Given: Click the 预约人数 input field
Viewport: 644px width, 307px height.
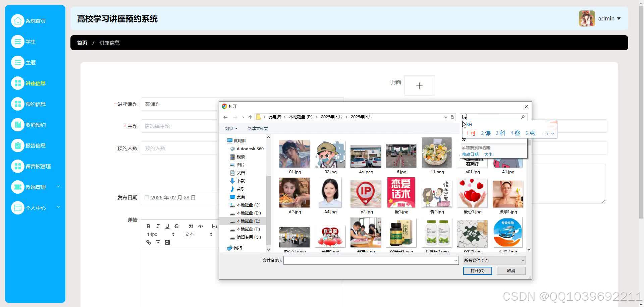Looking at the screenshot, I should (x=180, y=148).
